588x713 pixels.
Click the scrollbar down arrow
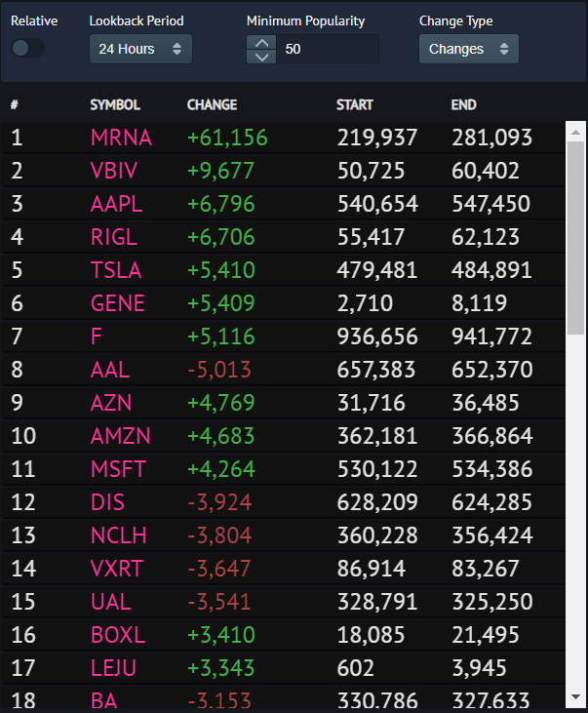pos(575,697)
